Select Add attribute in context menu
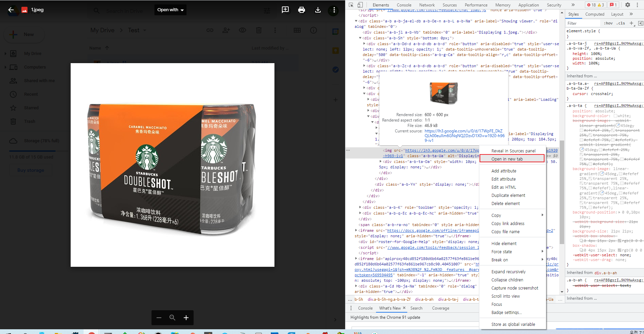644x334 pixels. coord(513,171)
